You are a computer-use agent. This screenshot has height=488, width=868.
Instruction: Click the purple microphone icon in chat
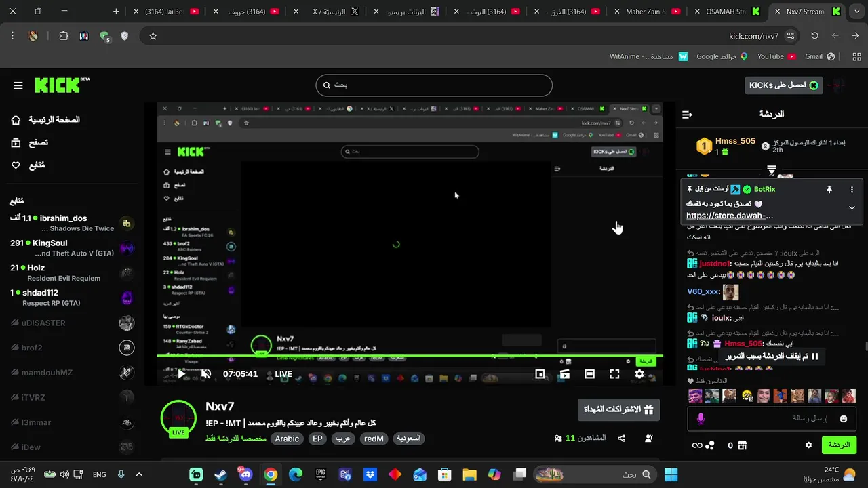click(701, 419)
